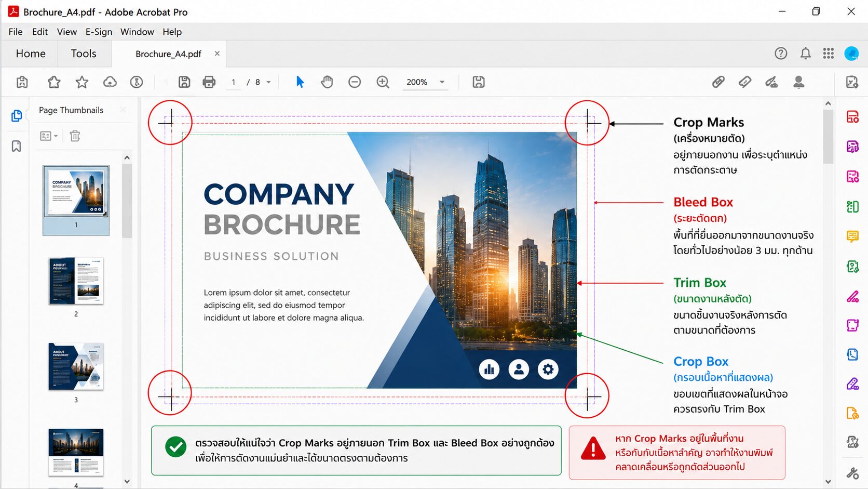868x489 pixels.
Task: Click the star bookmark icon in toolbar
Action: [x=82, y=82]
